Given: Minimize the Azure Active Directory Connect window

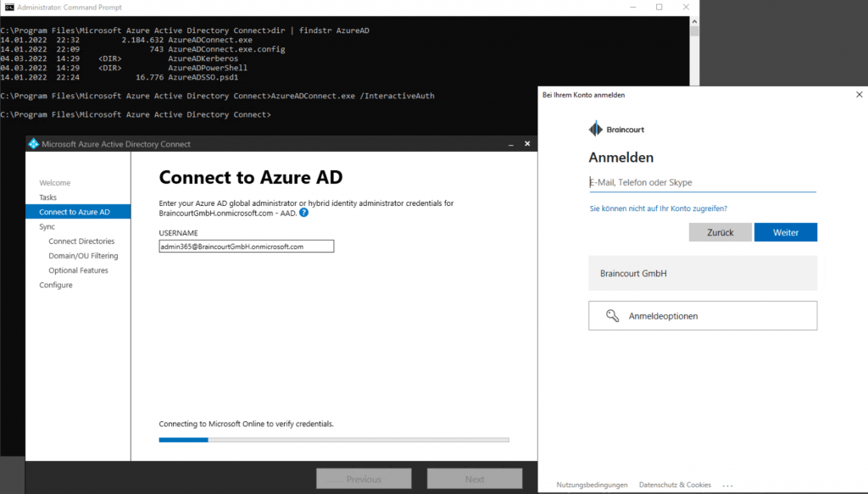Looking at the screenshot, I should (511, 144).
